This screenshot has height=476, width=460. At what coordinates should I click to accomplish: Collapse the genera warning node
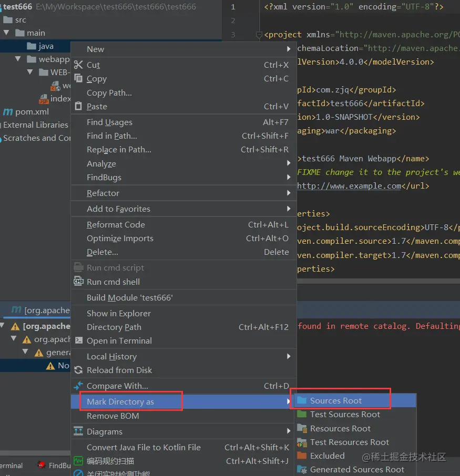[26, 352]
